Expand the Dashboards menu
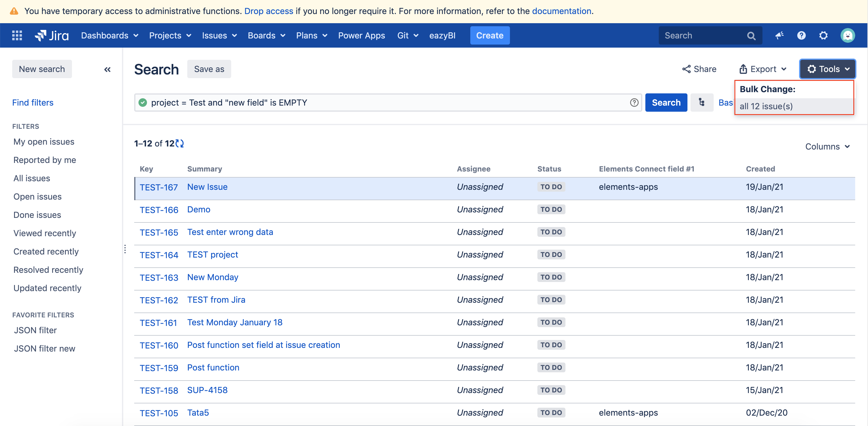The height and width of the screenshot is (426, 868). (109, 35)
